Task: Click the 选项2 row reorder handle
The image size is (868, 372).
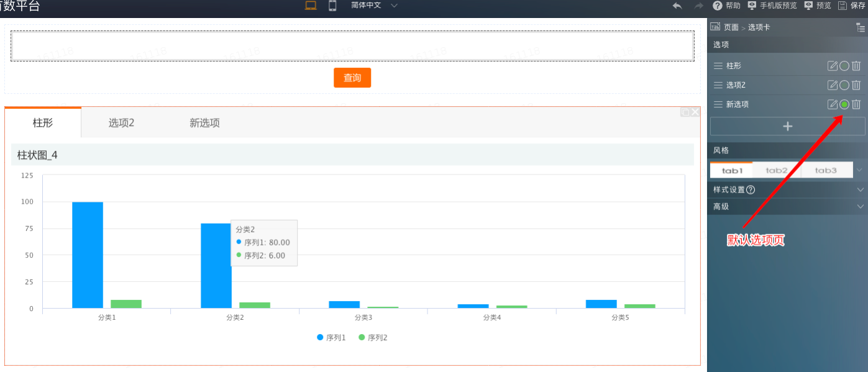Action: pyautogui.click(x=718, y=85)
